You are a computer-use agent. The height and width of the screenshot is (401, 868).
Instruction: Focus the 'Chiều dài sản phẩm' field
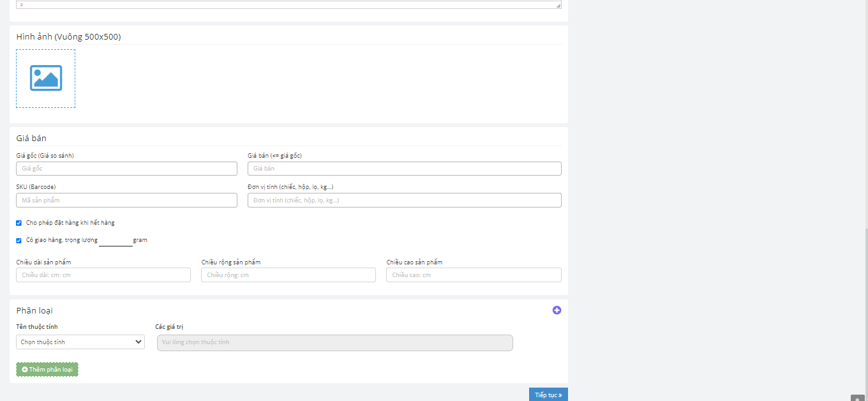103,275
